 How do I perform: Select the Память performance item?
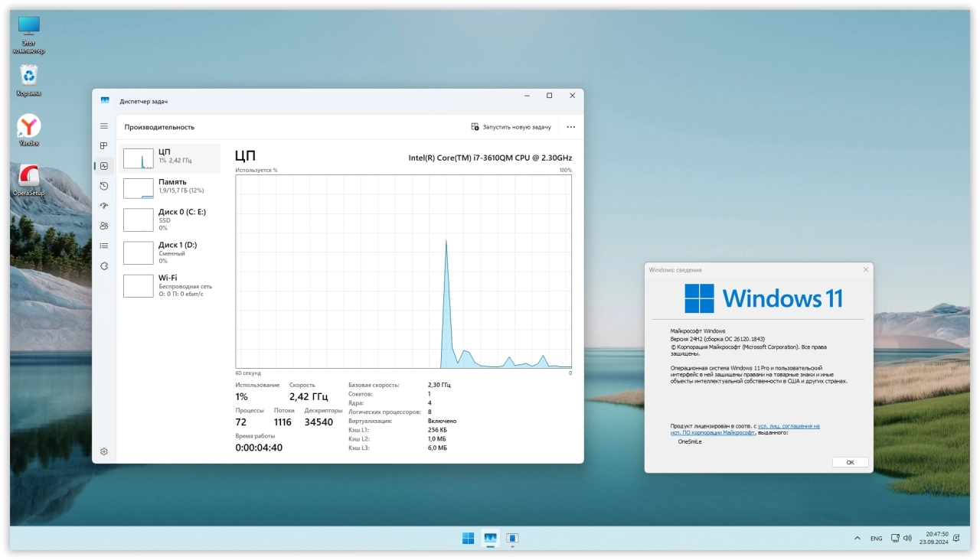[169, 187]
